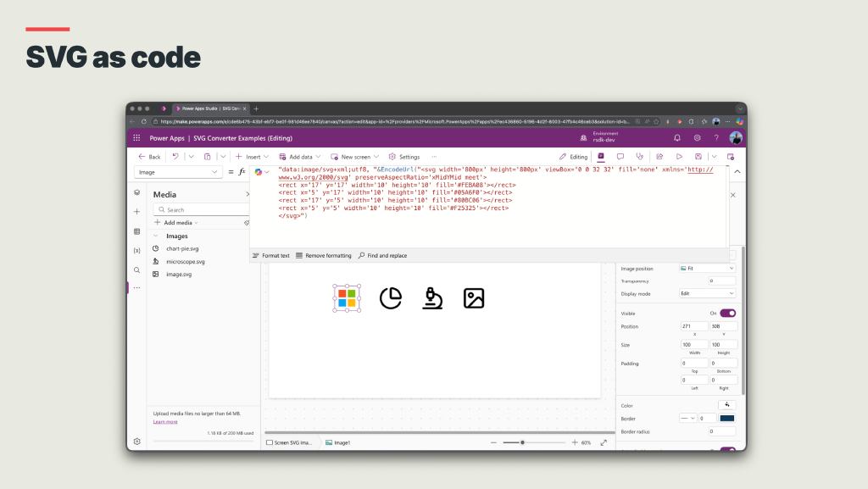
Task: Click the Save disk icon in toolbar
Action: (698, 157)
